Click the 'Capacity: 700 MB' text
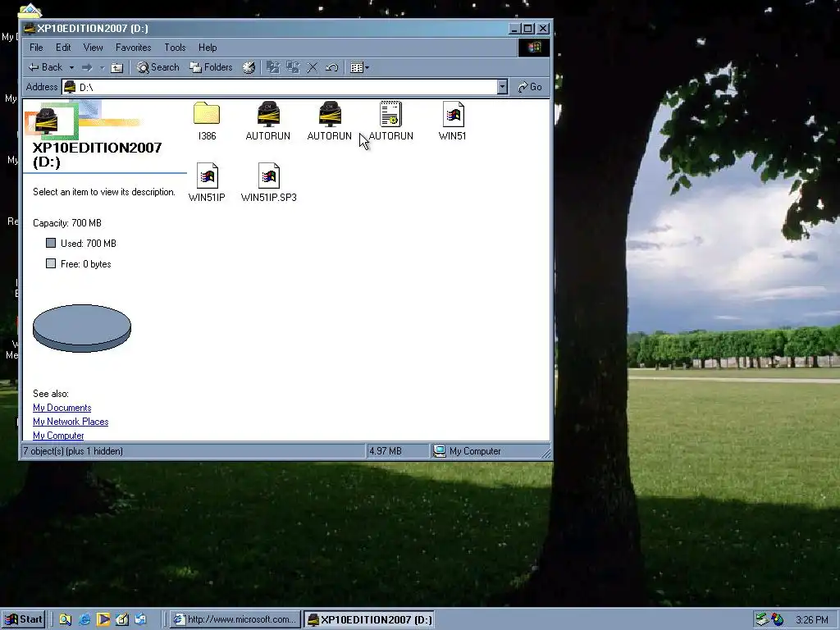The width and height of the screenshot is (840, 630). pyautogui.click(x=67, y=223)
